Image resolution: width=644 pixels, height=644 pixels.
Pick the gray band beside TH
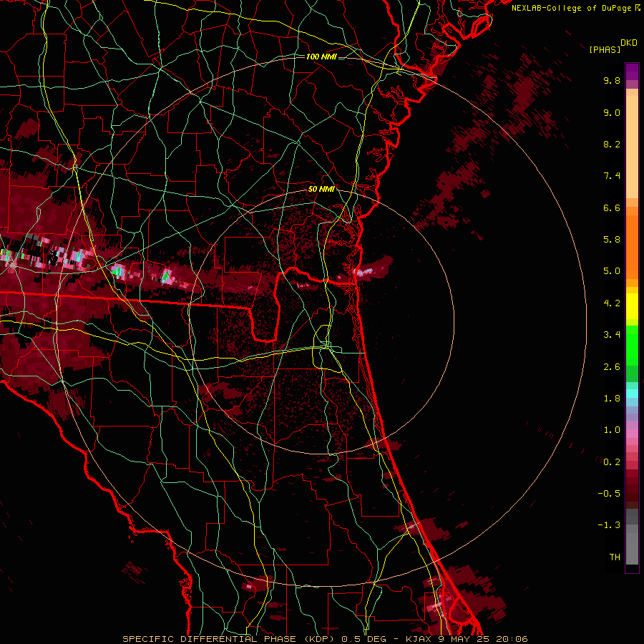point(632,549)
